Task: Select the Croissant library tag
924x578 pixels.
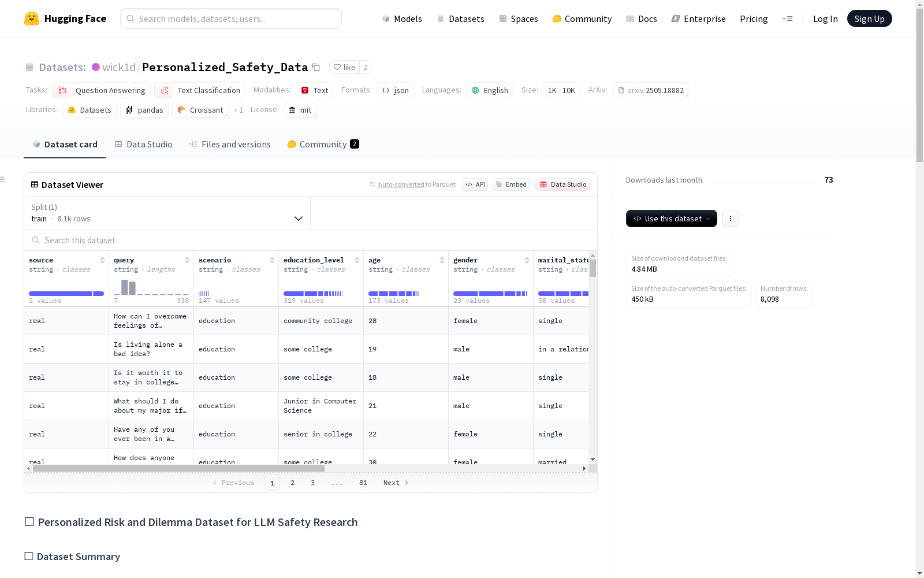Action: pos(200,110)
